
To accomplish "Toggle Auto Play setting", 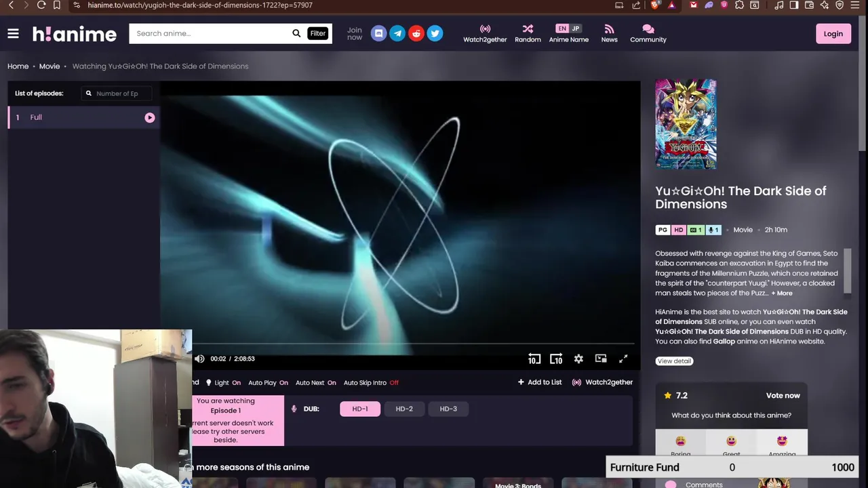I will [x=268, y=382].
